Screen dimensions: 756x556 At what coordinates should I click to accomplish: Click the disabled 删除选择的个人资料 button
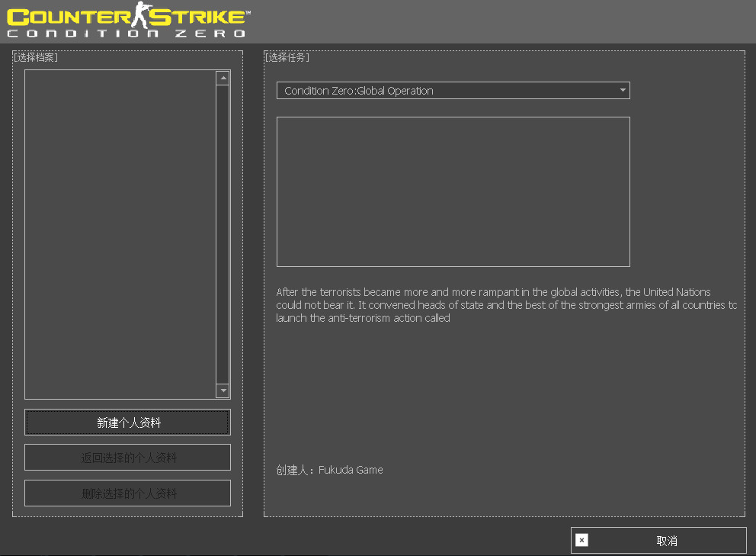(x=127, y=493)
